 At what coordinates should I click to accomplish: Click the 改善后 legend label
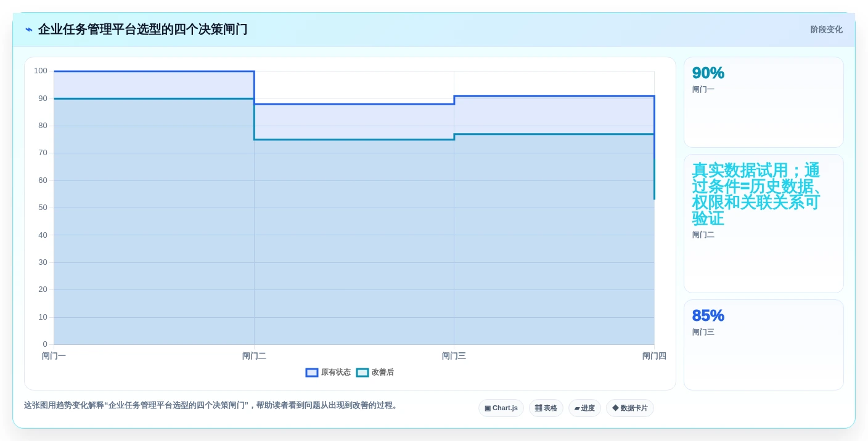click(x=382, y=373)
